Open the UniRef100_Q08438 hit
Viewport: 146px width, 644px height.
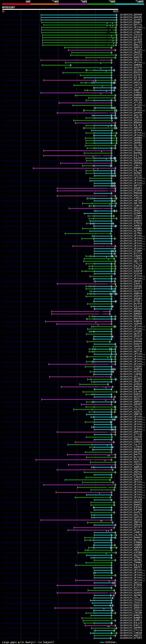click(131, 271)
